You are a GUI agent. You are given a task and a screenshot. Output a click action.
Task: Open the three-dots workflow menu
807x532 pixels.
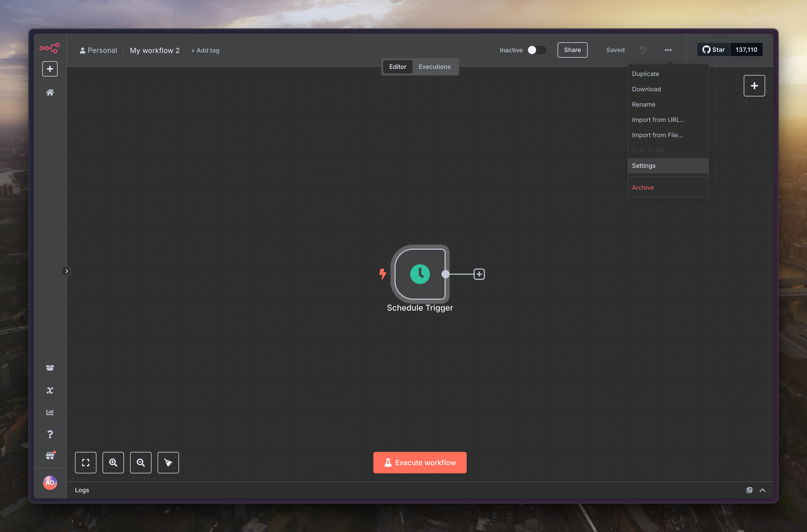[x=668, y=50]
